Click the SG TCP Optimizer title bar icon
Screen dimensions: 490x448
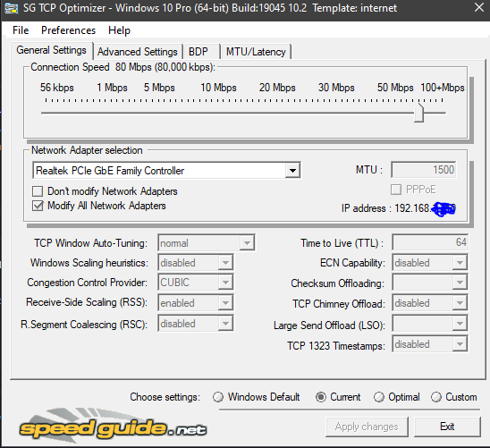click(12, 8)
